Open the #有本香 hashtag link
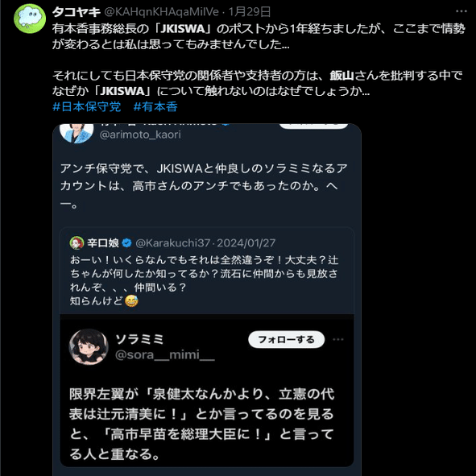Viewport: 476px width, 476px height. pos(155,107)
